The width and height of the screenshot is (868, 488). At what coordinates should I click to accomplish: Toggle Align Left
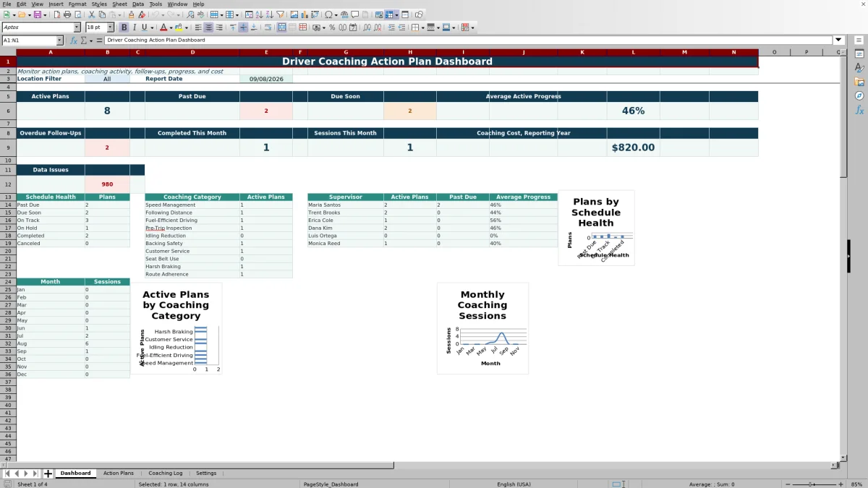click(197, 27)
